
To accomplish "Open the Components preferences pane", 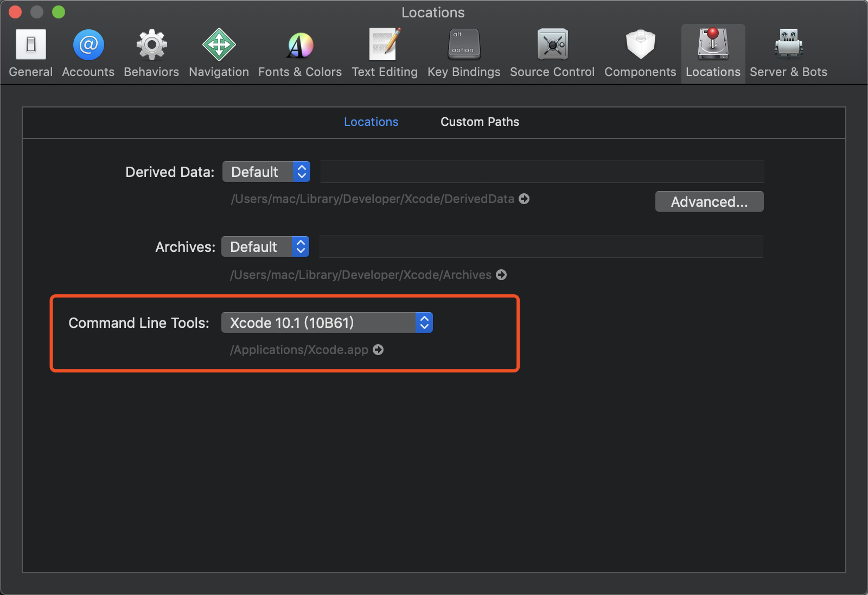I will point(640,53).
